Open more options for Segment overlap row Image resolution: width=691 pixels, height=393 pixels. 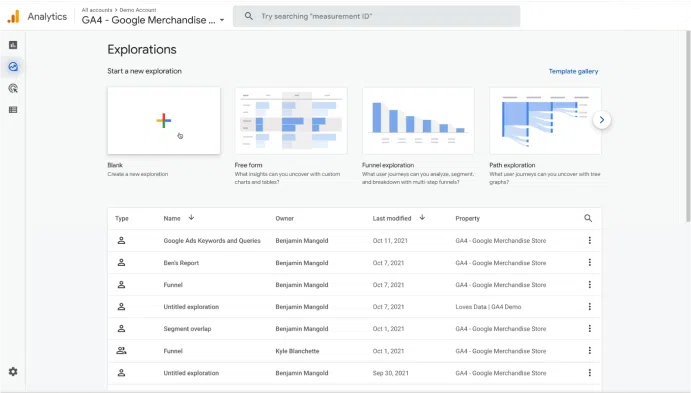tap(590, 328)
